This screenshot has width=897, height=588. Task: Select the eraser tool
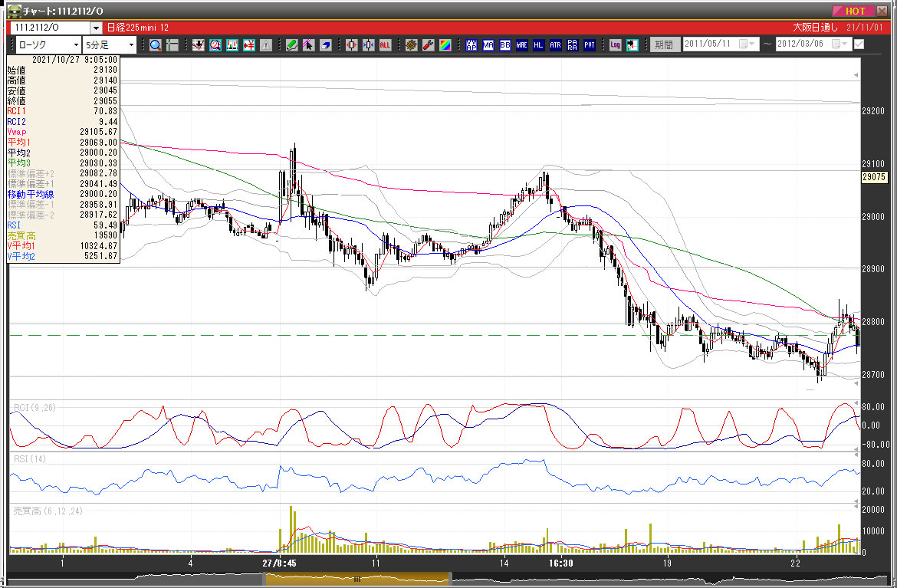tap(326, 44)
